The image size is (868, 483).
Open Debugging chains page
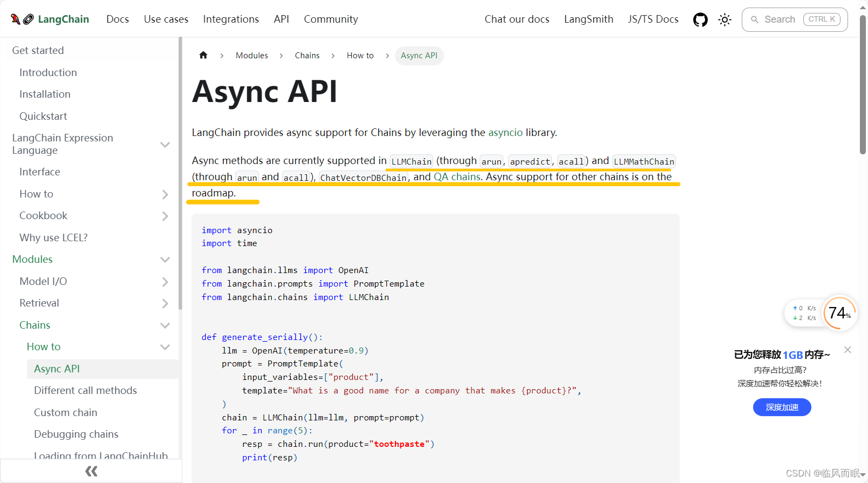tap(76, 434)
